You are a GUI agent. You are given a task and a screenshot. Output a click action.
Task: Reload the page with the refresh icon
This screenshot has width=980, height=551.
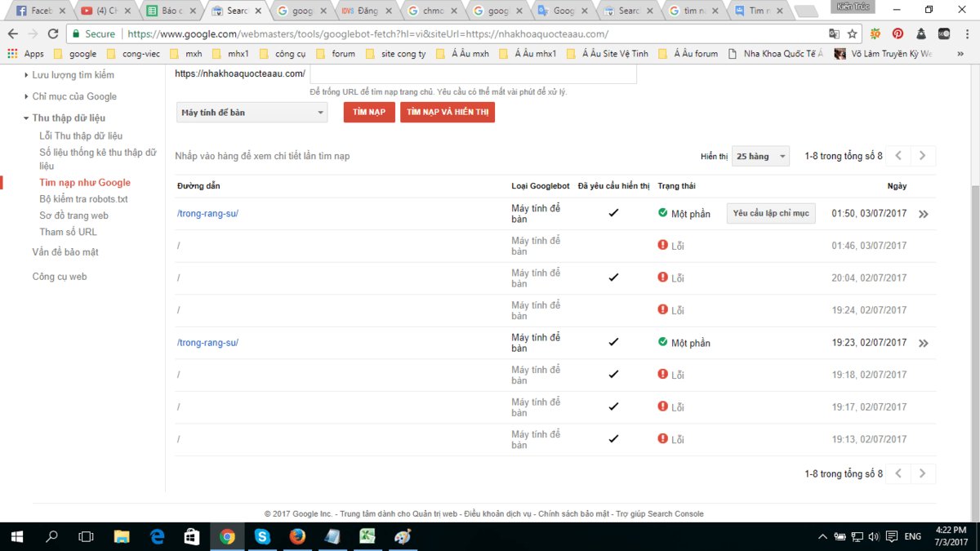(53, 34)
